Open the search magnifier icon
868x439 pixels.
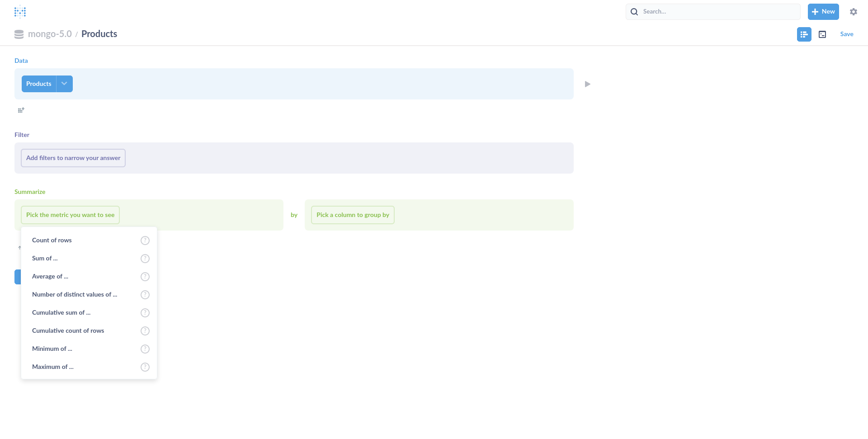(634, 11)
